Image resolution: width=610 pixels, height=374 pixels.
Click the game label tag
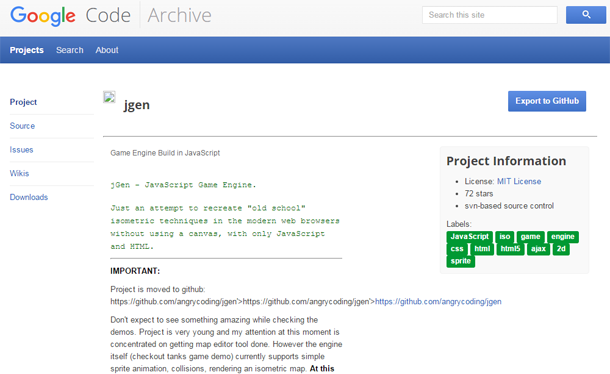coord(530,237)
